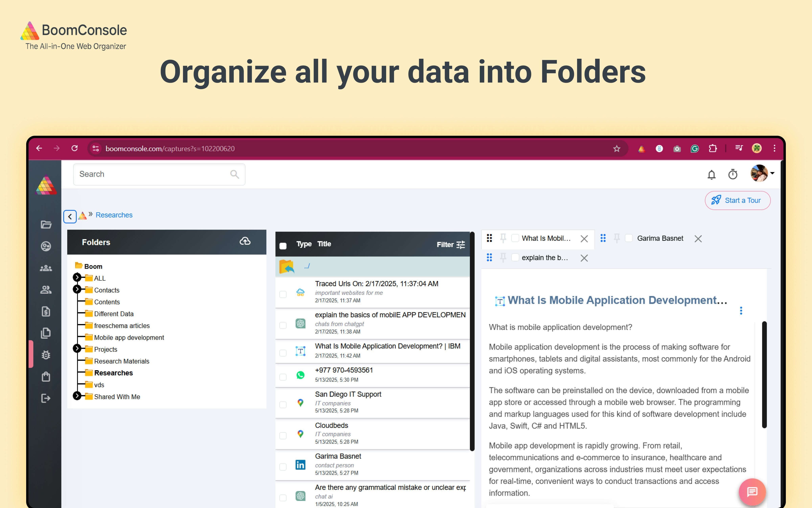
Task: Open the shopping bag icon in sidebar
Action: pos(46,377)
